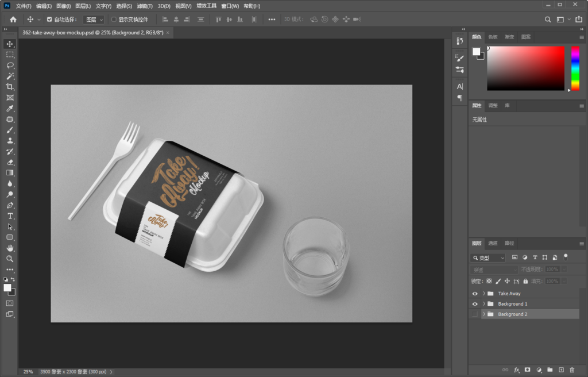588x377 pixels.
Task: Select the Blur tool
Action: [10, 184]
